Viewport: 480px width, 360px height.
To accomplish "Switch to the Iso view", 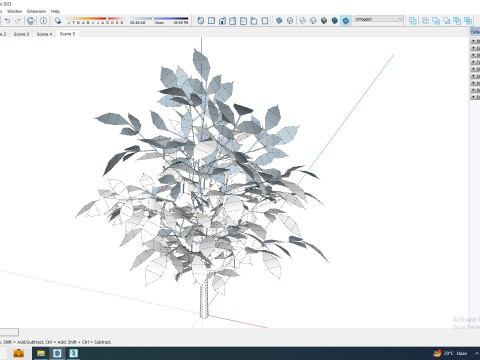I will click(201, 21).
